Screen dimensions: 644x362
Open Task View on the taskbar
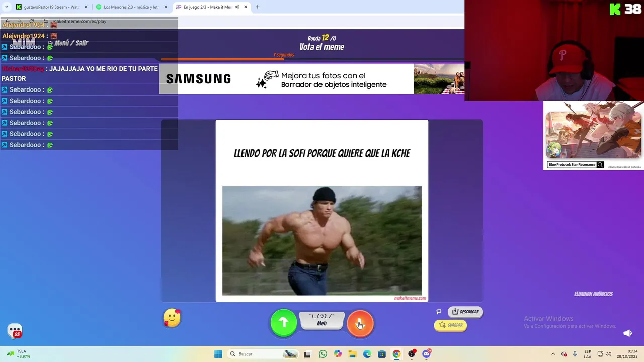click(x=307, y=354)
